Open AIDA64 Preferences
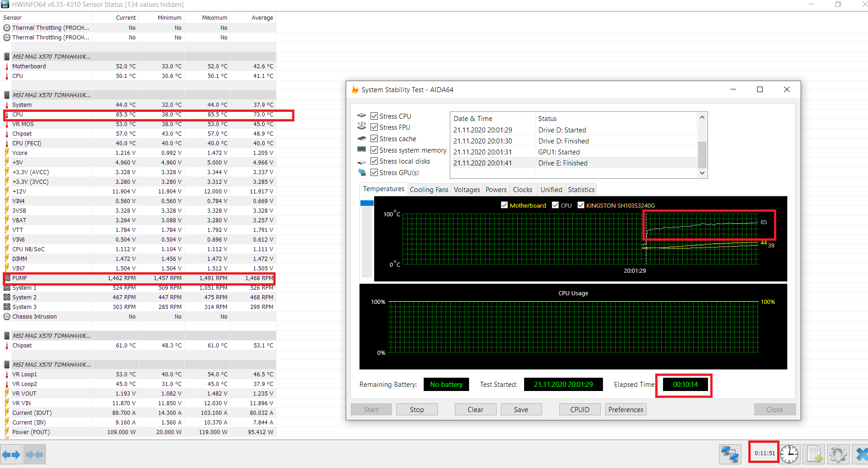This screenshot has height=468, width=868. 625,409
